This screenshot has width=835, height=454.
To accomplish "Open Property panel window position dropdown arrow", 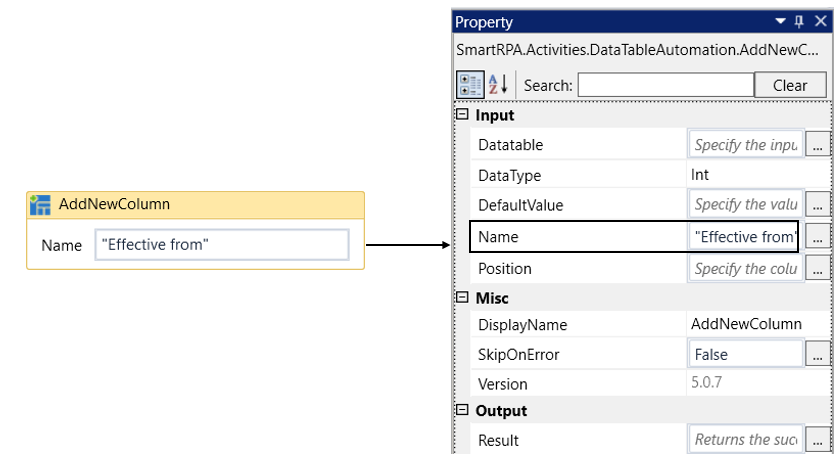I will (x=779, y=22).
